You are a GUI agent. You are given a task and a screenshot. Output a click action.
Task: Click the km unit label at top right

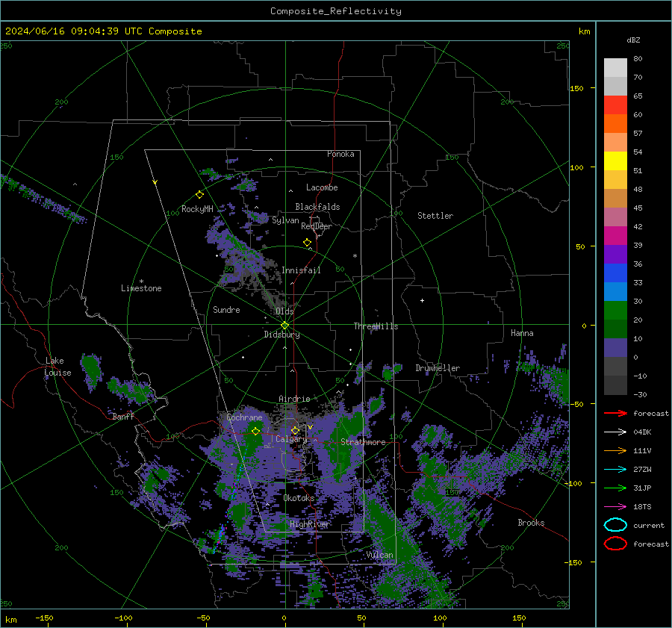click(x=584, y=31)
